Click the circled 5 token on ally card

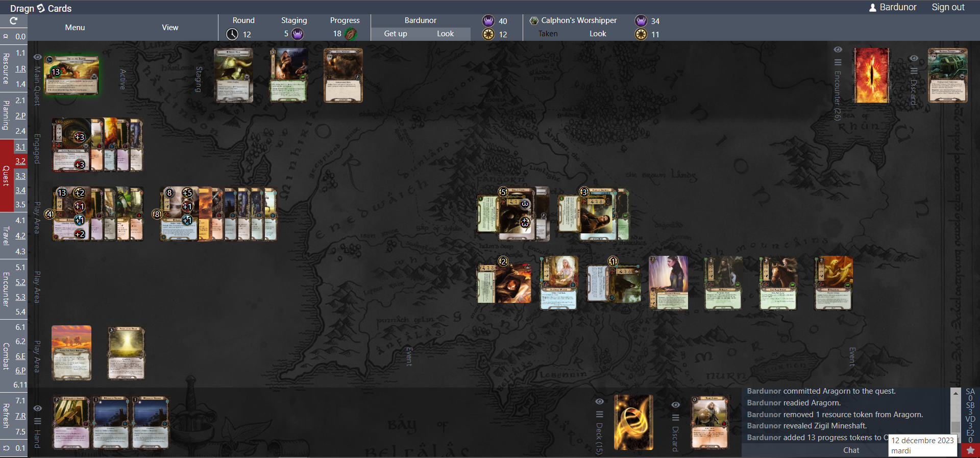click(x=503, y=192)
